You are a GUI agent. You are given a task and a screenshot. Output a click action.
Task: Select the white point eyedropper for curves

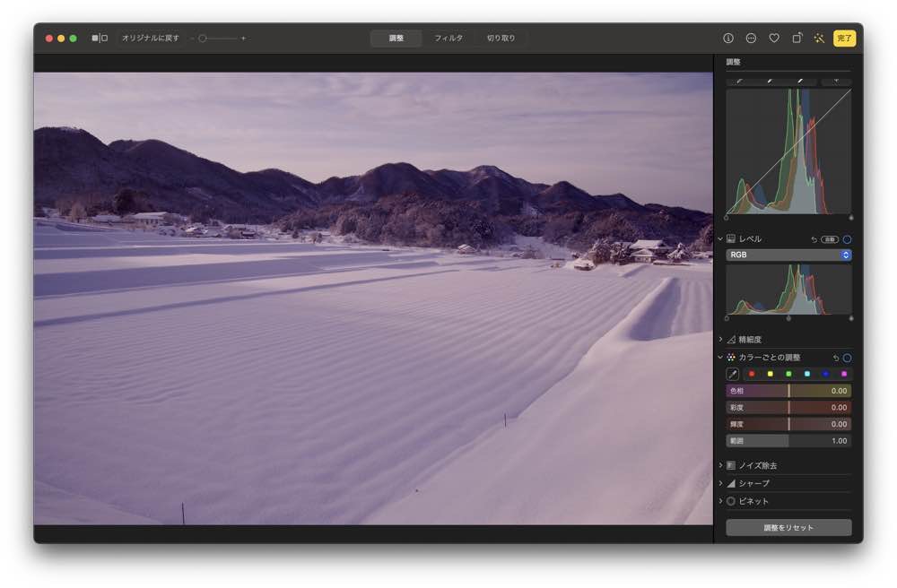801,82
